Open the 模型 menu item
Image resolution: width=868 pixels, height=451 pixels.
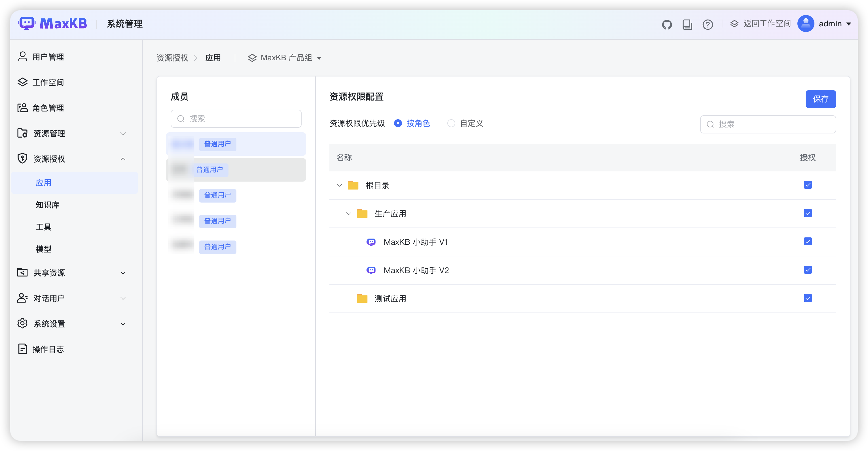pos(43,249)
